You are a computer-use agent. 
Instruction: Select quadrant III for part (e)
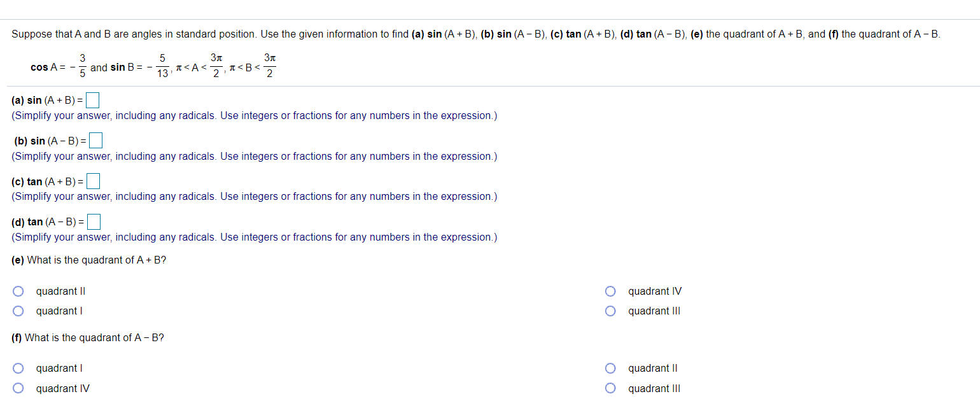point(610,311)
